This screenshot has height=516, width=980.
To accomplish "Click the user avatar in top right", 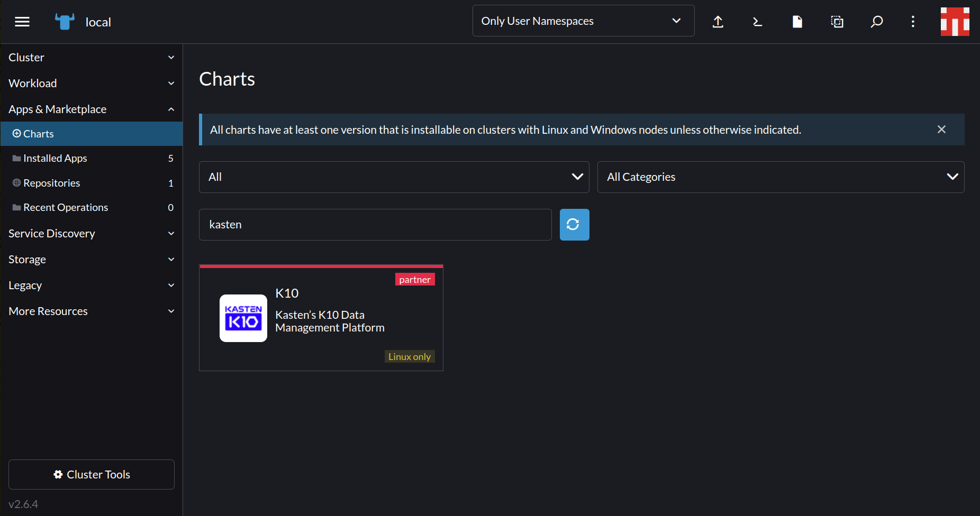I will [x=955, y=22].
